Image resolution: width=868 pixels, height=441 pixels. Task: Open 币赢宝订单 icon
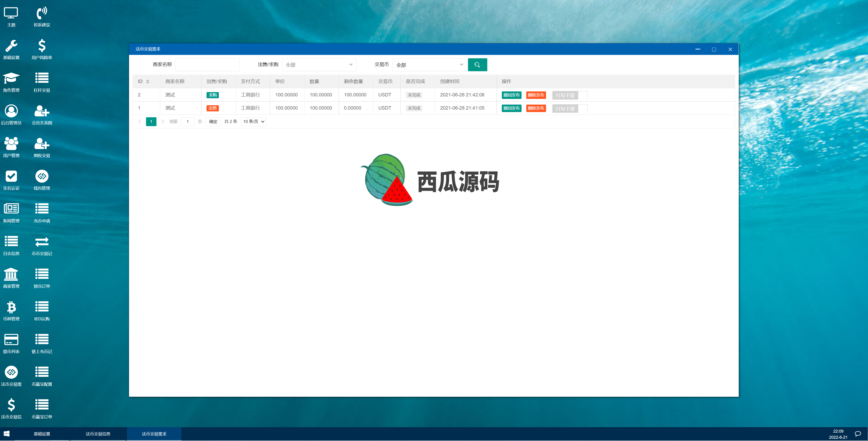pos(42,409)
